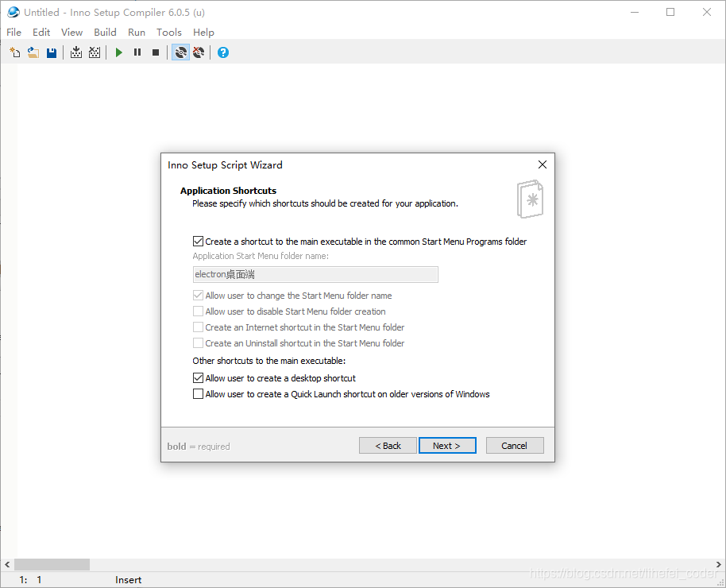The image size is (726, 588).
Task: Open the File menu
Action: 14,32
